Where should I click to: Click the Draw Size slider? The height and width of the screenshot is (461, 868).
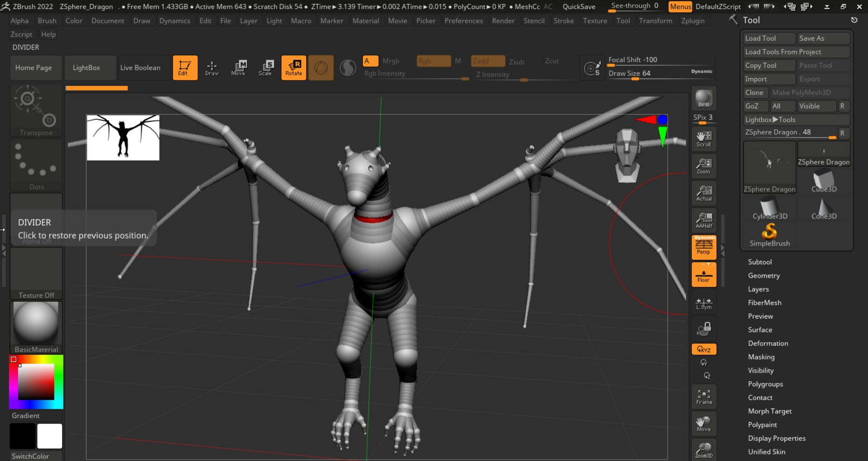click(x=660, y=74)
